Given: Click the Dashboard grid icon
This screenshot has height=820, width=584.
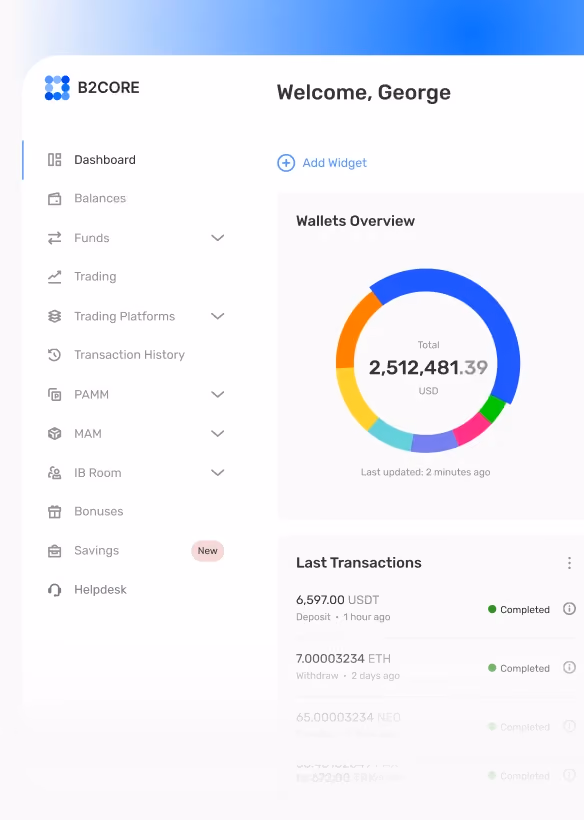Looking at the screenshot, I should (54, 160).
